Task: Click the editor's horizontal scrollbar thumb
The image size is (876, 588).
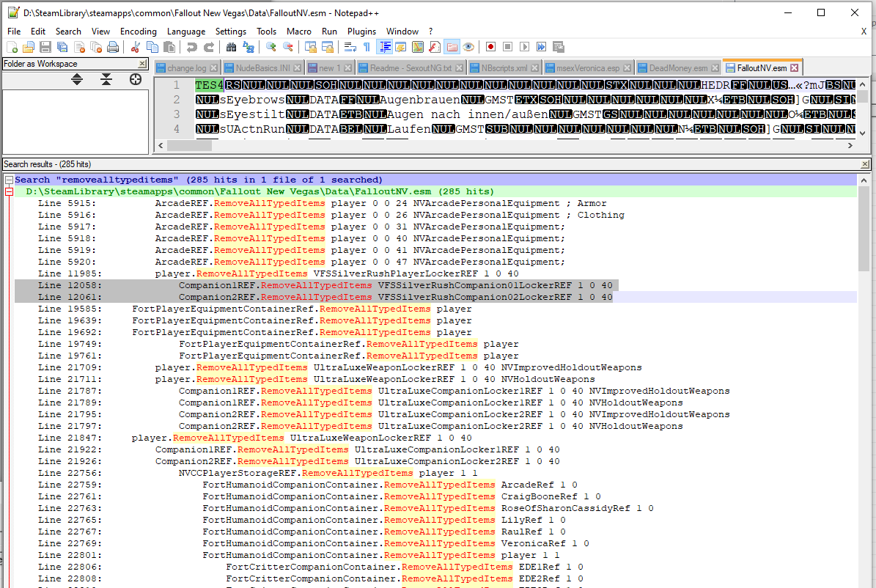Action: coord(189,145)
